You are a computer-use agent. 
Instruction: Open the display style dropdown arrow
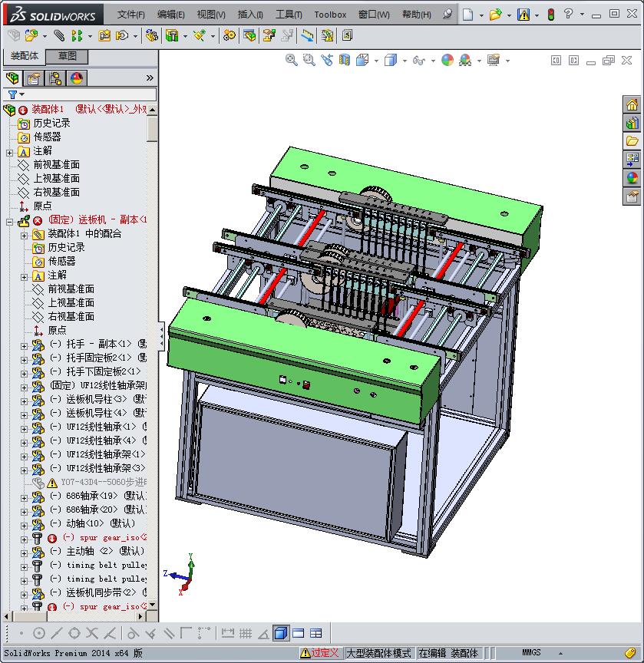(x=405, y=60)
